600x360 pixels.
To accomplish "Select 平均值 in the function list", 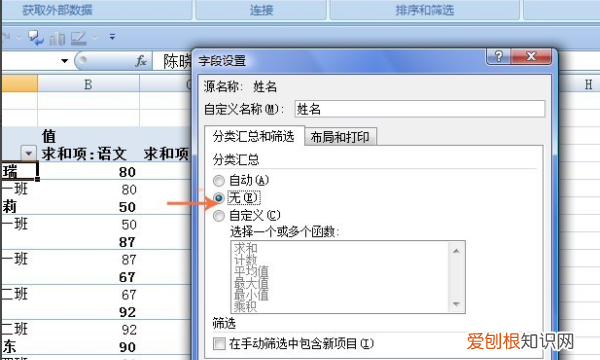I will pos(251,272).
